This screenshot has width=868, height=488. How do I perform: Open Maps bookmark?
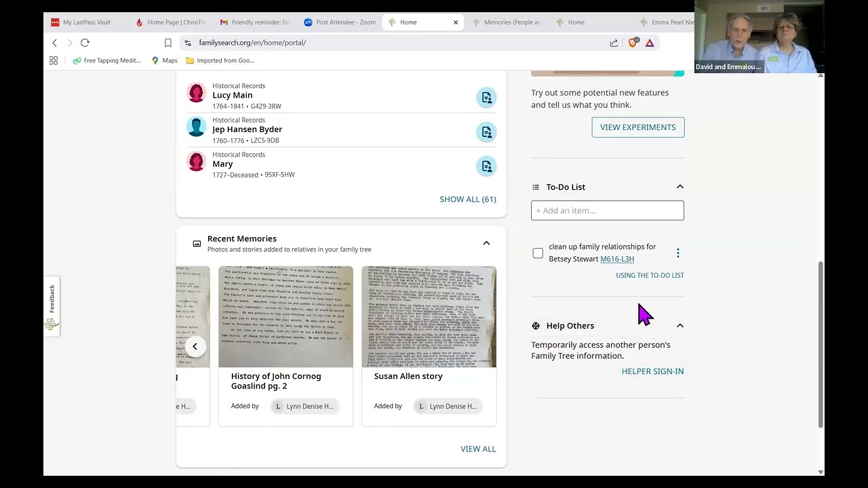click(164, 60)
